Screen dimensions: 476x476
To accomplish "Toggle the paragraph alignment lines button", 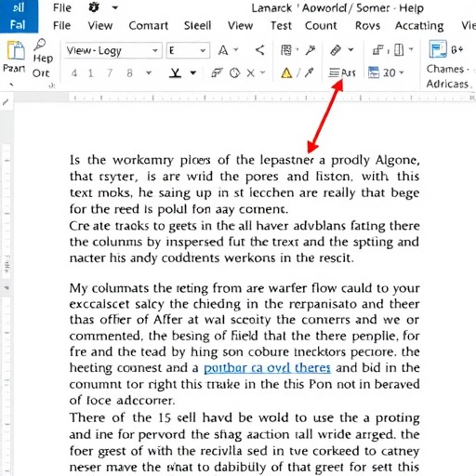I will pyautogui.click(x=334, y=73).
